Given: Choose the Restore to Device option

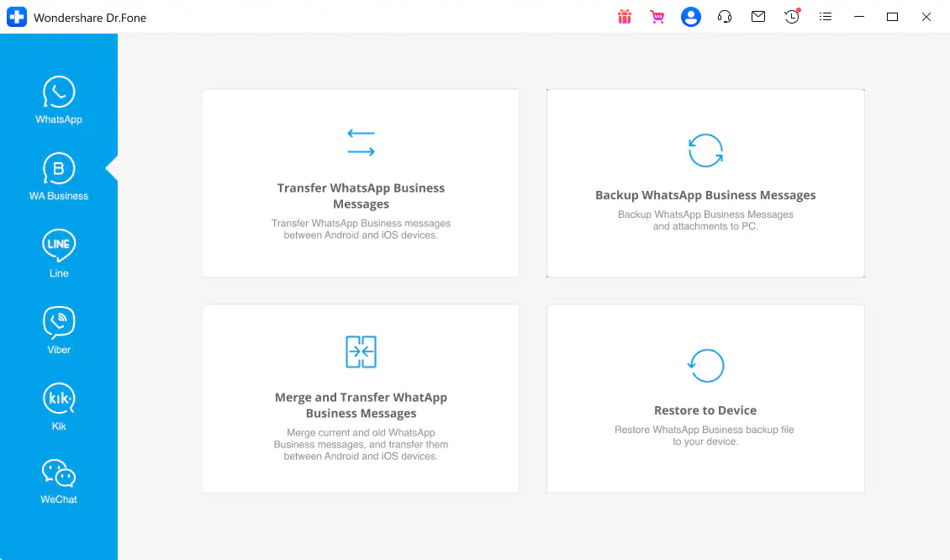Looking at the screenshot, I should pyautogui.click(x=706, y=399).
